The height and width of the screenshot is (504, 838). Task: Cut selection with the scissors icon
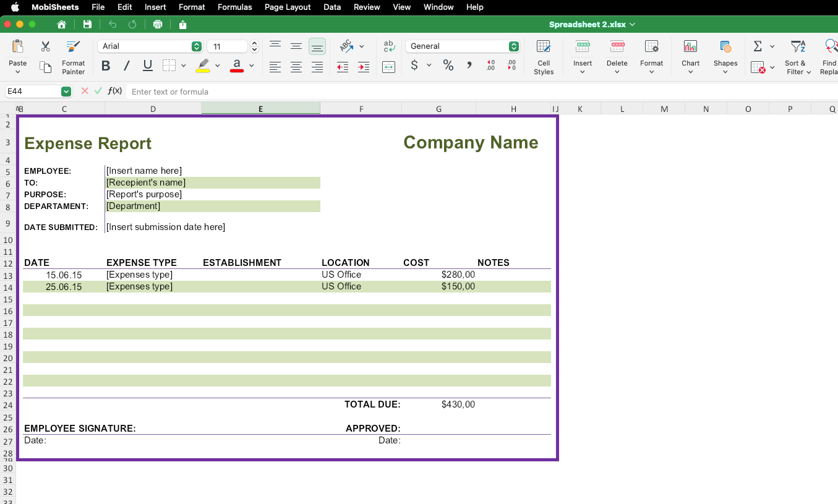[x=45, y=46]
